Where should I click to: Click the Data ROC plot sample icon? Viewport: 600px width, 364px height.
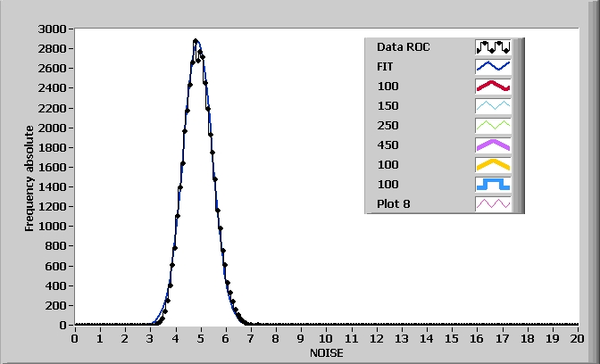(493, 46)
